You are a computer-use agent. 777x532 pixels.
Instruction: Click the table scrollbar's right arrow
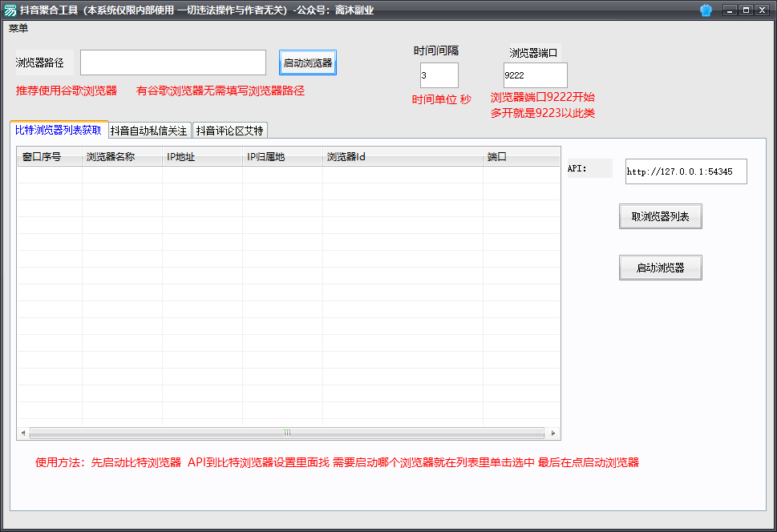point(553,433)
